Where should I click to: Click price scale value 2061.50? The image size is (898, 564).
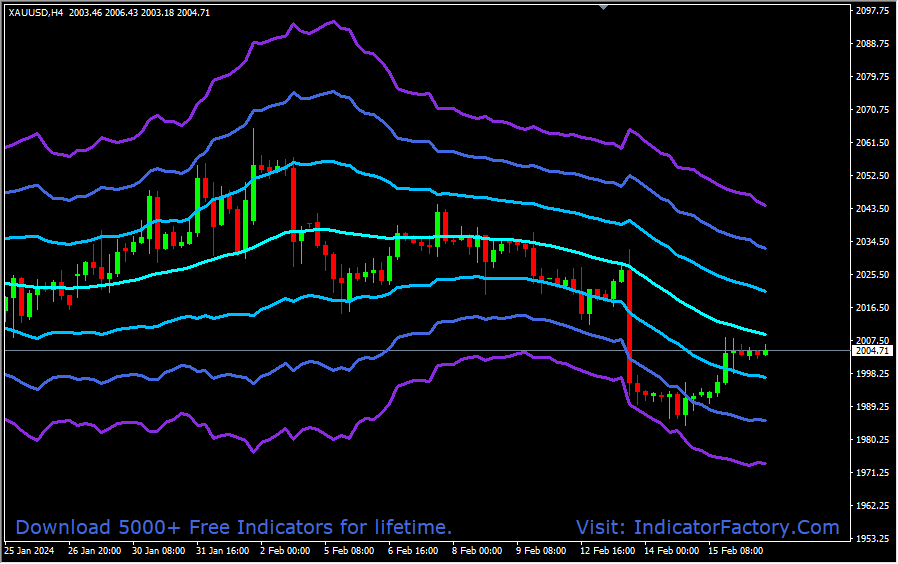(872, 143)
